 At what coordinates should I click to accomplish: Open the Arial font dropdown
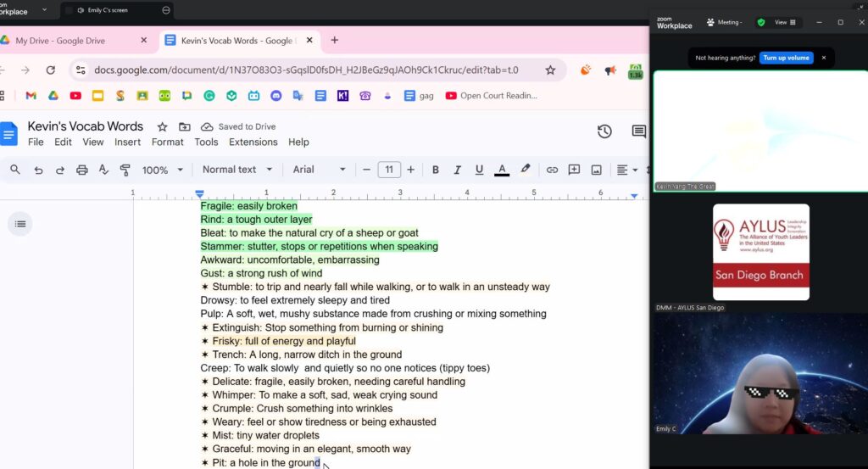pos(319,170)
